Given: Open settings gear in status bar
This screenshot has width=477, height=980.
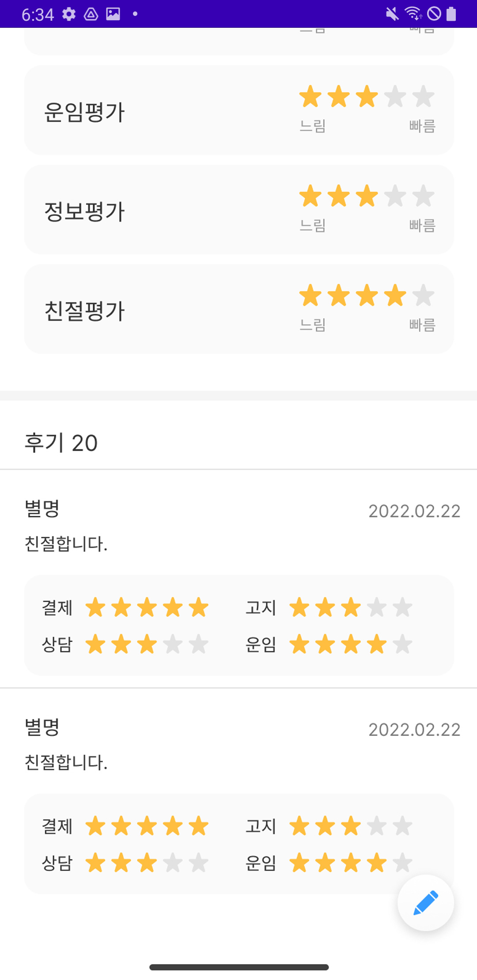Looking at the screenshot, I should (x=69, y=14).
